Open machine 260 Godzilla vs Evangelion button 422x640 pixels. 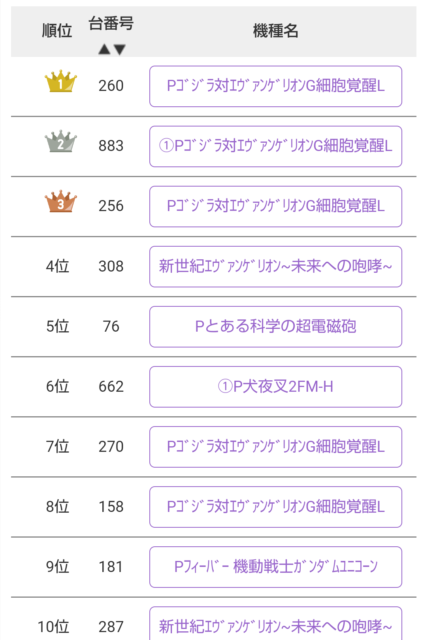point(275,86)
